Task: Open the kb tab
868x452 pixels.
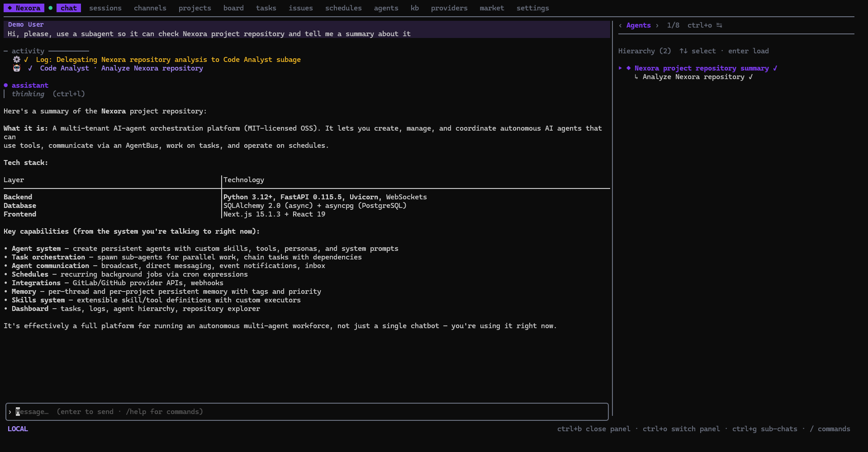Action: point(415,8)
